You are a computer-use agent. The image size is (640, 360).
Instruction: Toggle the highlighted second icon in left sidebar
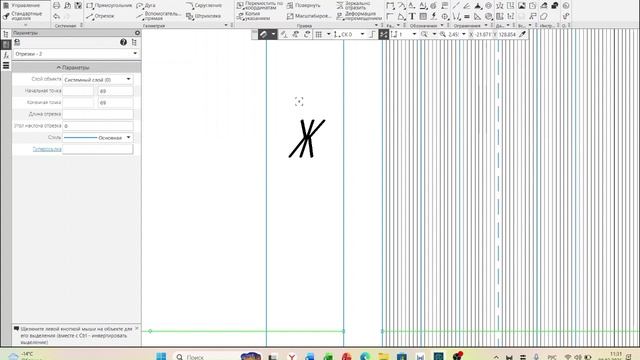tap(6, 44)
